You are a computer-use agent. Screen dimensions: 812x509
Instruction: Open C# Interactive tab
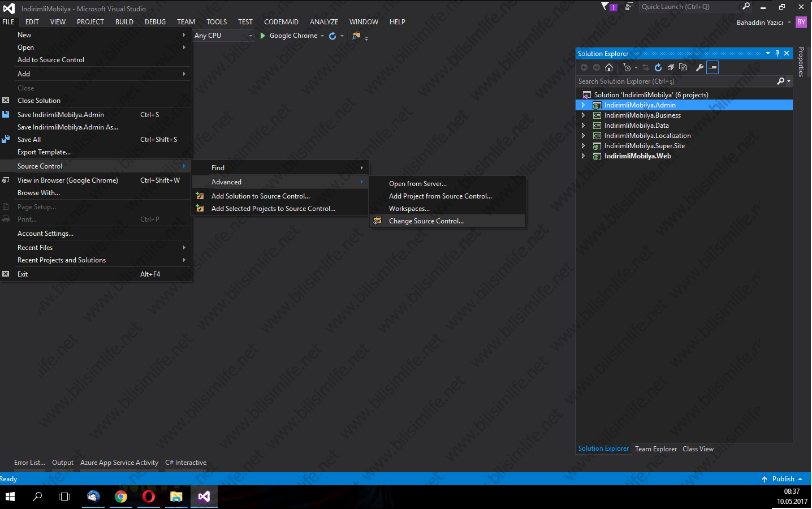coord(186,463)
